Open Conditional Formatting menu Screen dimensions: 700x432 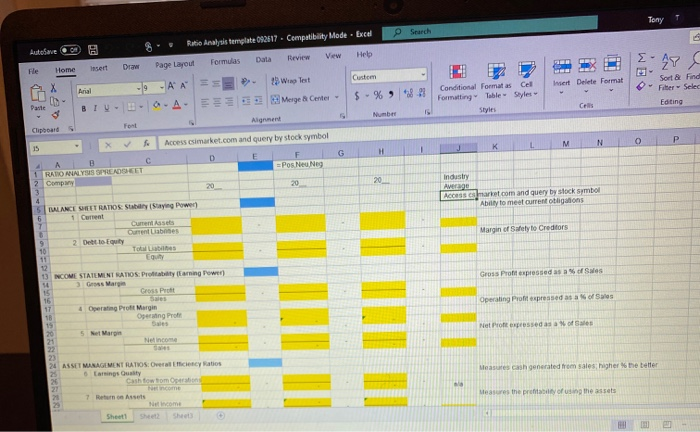(457, 82)
